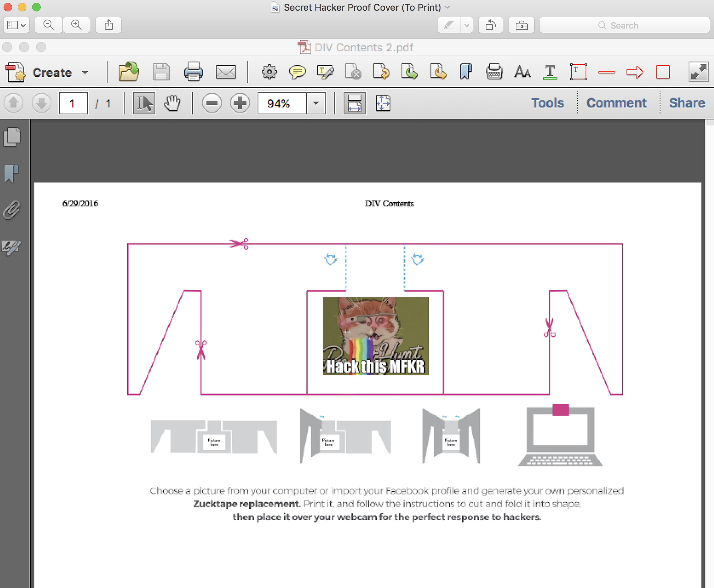This screenshot has height=588, width=714.
Task: Click the Email envelope icon
Action: (226, 72)
